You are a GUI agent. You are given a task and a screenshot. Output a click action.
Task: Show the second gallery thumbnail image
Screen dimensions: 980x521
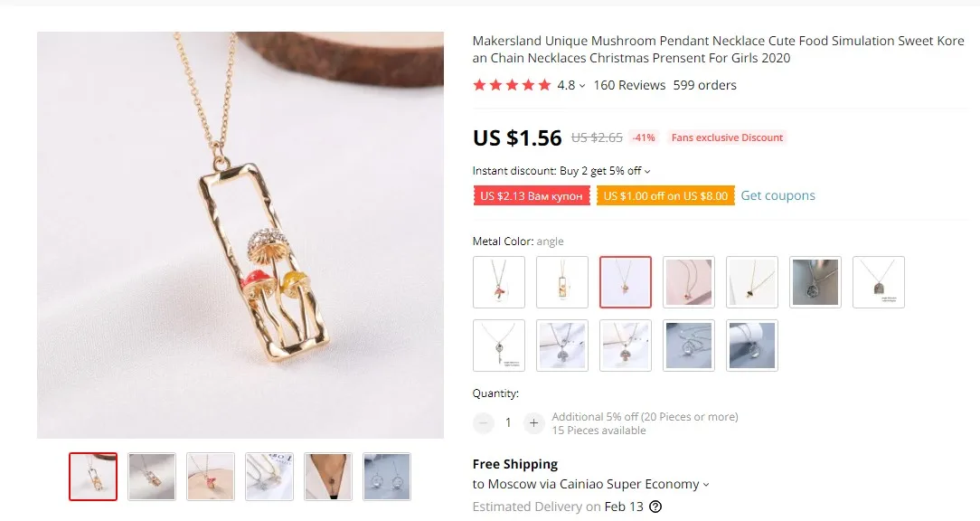(x=152, y=477)
